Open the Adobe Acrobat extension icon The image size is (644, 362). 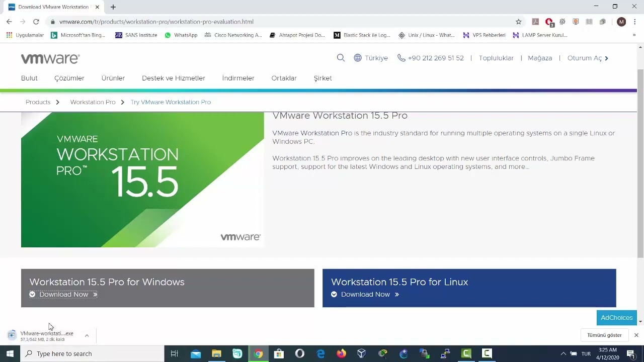(x=535, y=22)
